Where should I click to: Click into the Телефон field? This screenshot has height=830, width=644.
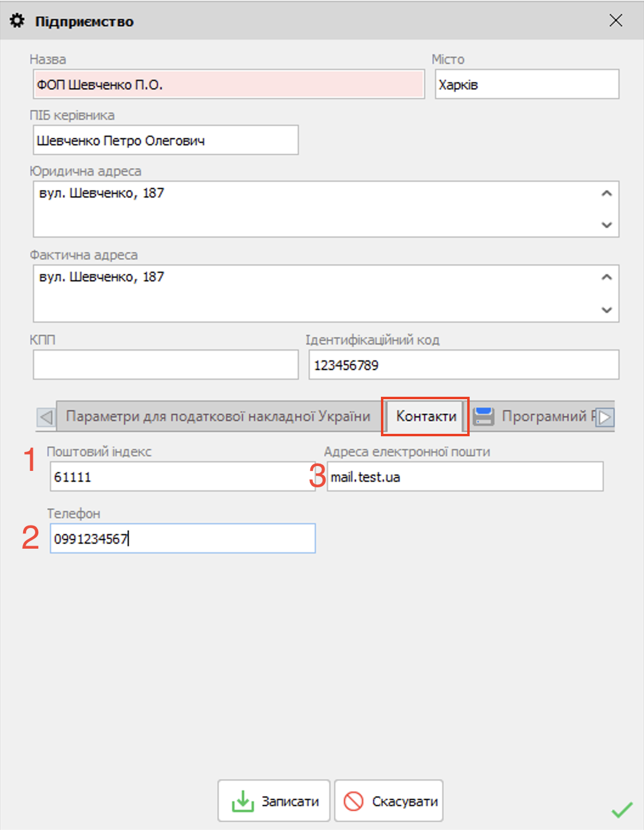[x=182, y=538]
